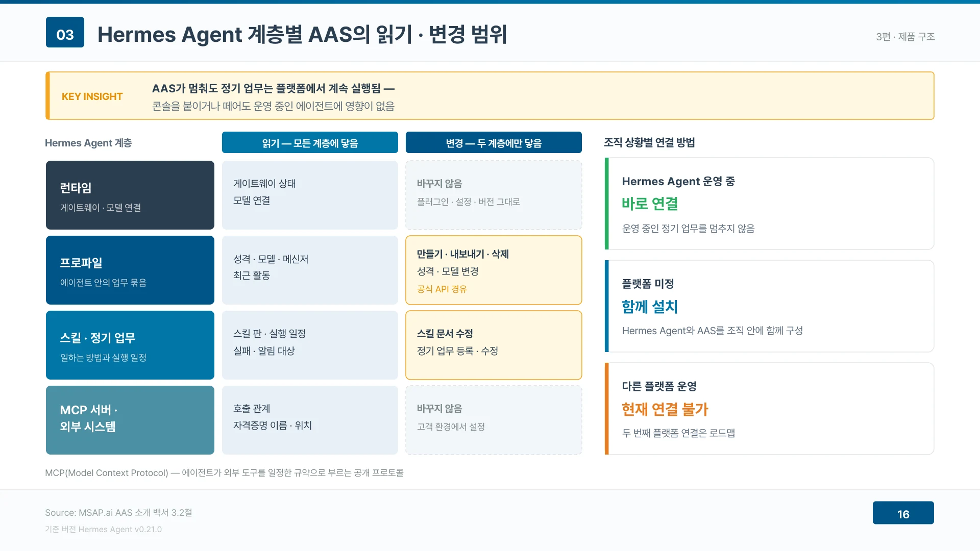Select the '스킬 · 정기 업무' layer card
Viewport: 980px width, 551px height.
(x=130, y=345)
